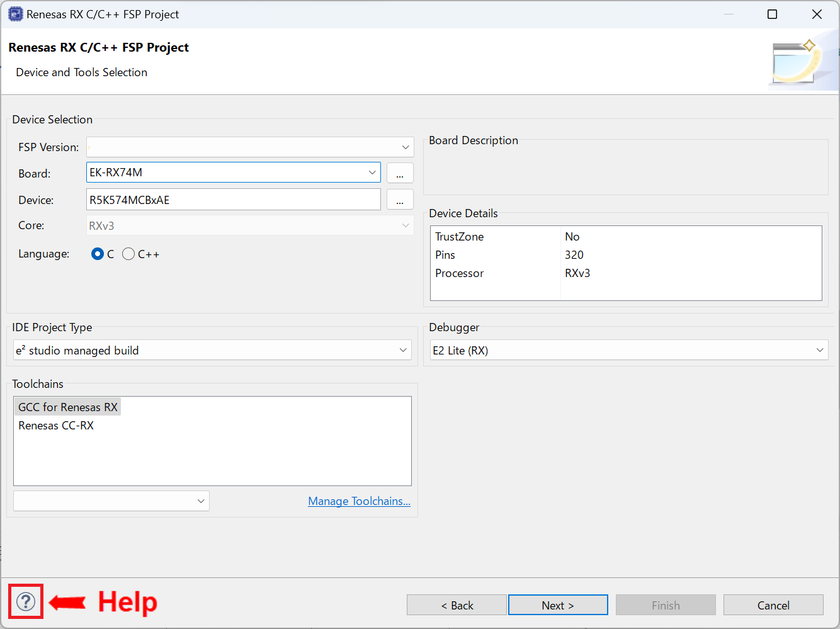The image size is (840, 629).
Task: Open the Manage Toolchains link
Action: coord(359,501)
